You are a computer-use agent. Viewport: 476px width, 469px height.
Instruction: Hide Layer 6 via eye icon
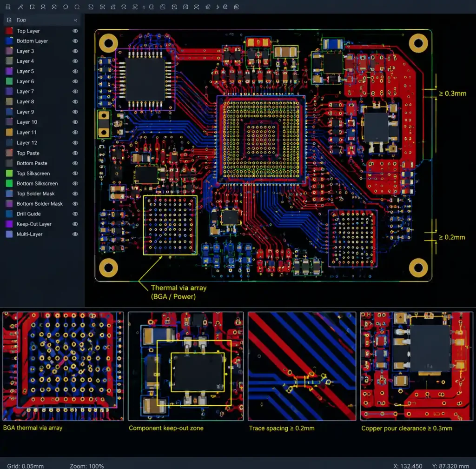(75, 81)
